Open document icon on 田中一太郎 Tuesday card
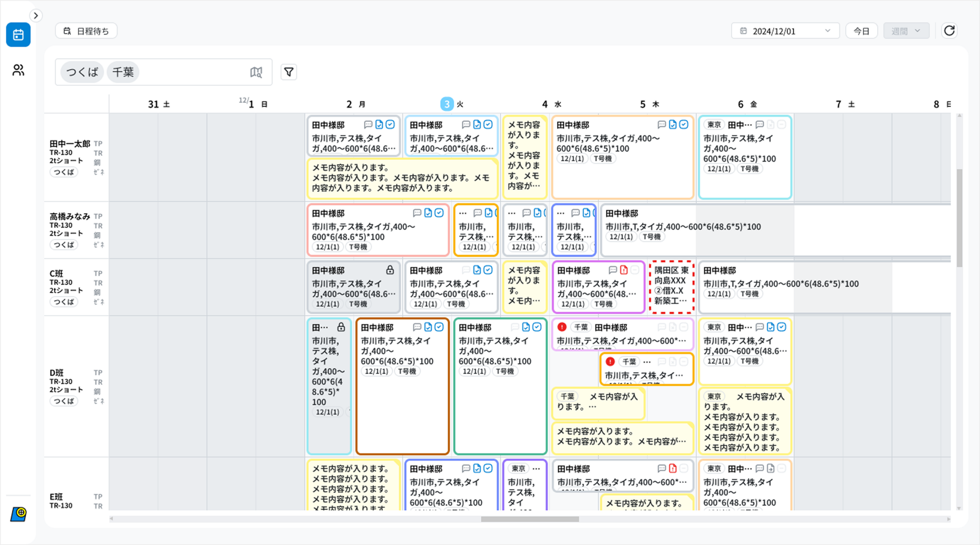 477,124
